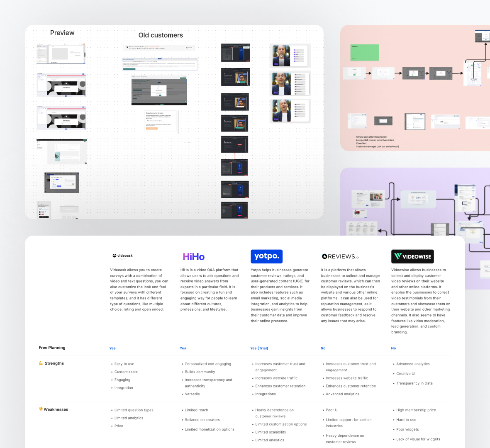Screen dimensions: 490x448
Task: Click 'No' in the REVIEWS.io column
Action: 323,348
